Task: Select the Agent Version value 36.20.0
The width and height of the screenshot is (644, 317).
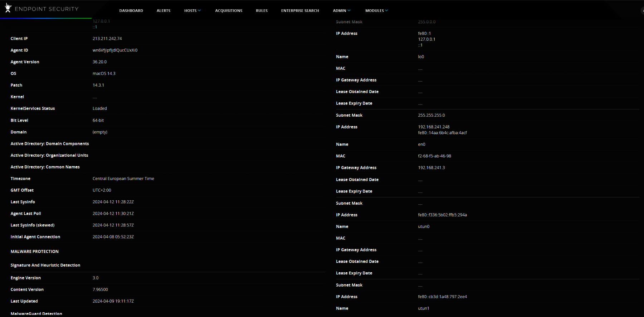Action: point(99,62)
